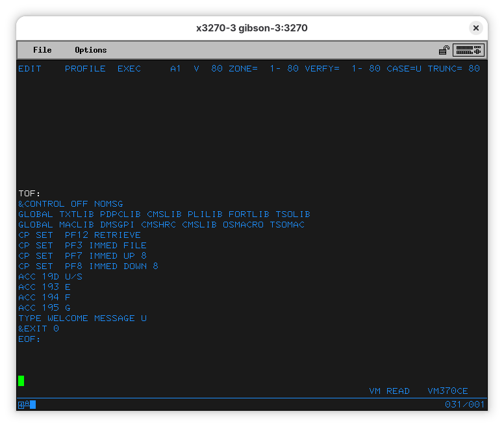Click the VM READ status text
Screen dimensions: 504x427
[x=389, y=391]
